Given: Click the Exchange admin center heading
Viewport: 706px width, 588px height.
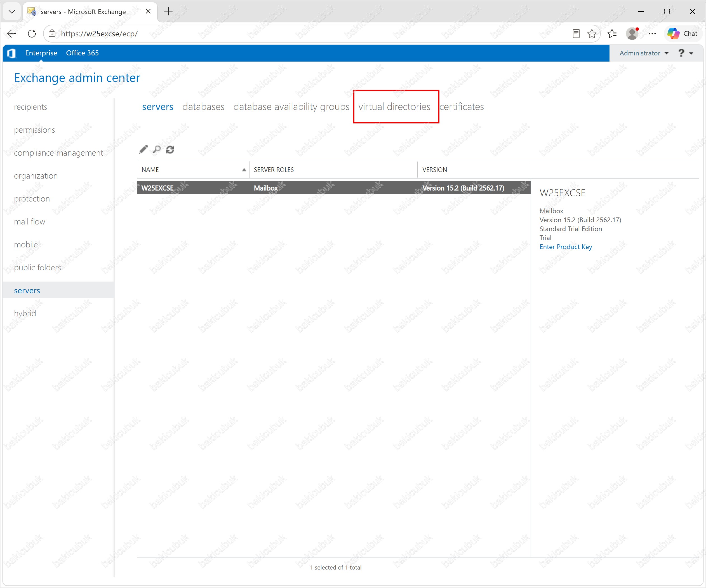Looking at the screenshot, I should tap(77, 78).
